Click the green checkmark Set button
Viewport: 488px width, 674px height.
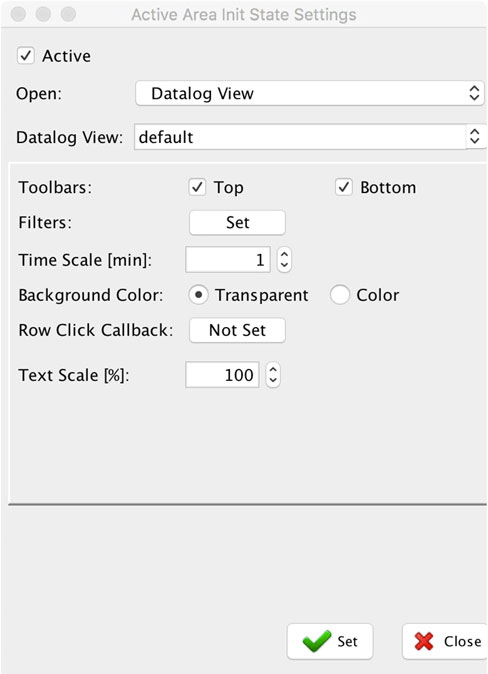tap(330, 641)
